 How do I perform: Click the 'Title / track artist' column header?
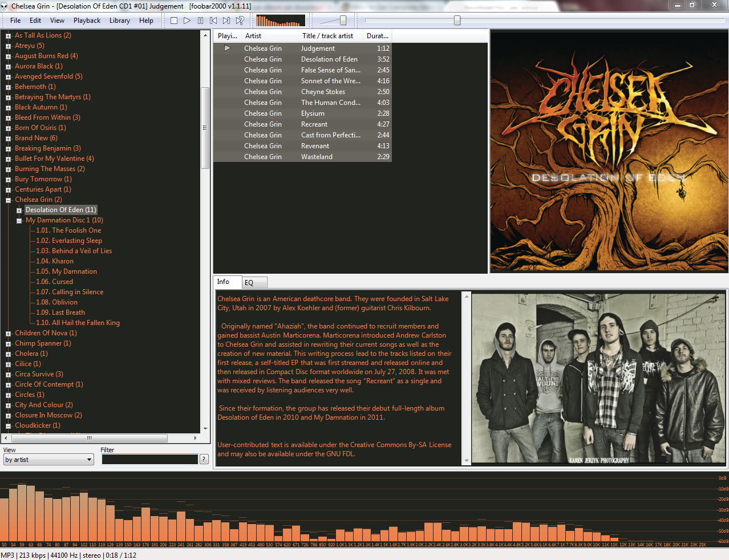point(331,36)
